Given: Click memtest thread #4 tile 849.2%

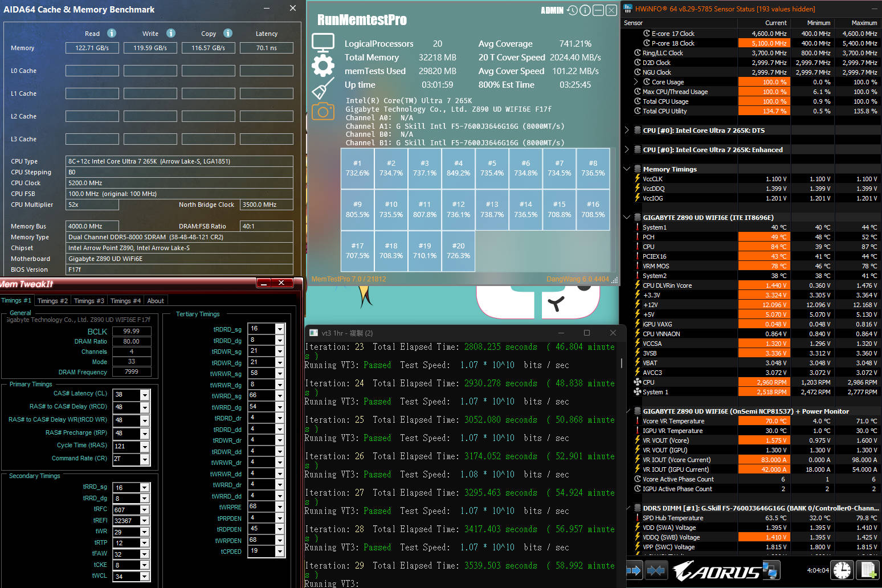Looking at the screenshot, I should pos(458,168).
